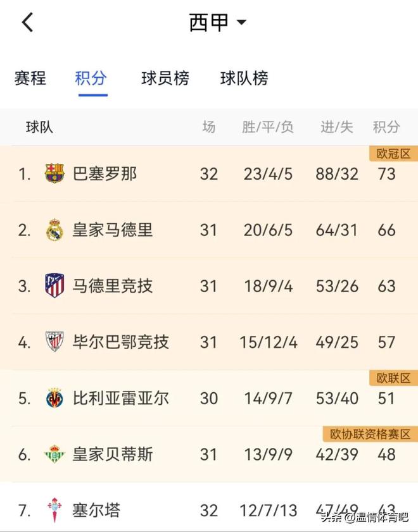Viewport: 418px width, 532px height.
Task: Select the 积分 tab
Action: [91, 78]
